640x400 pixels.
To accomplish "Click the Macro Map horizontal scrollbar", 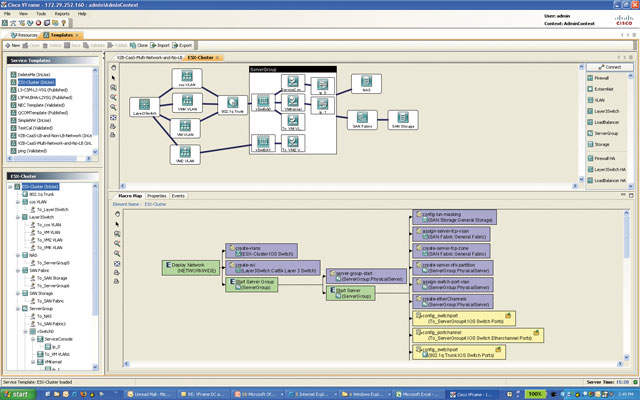I will point(373,363).
